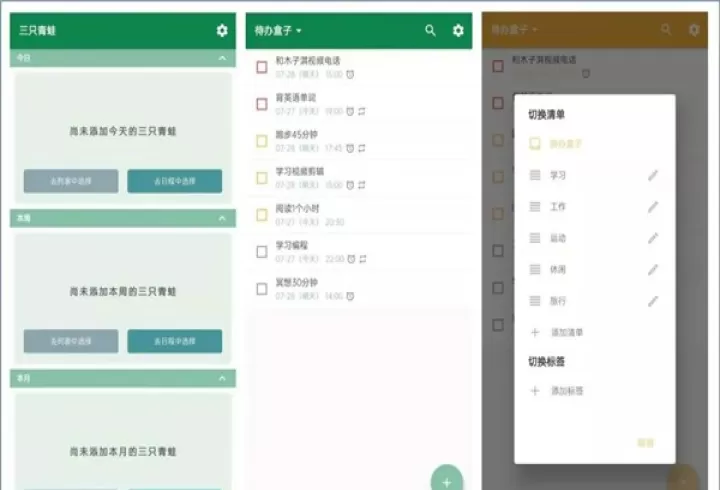Click 添加标签 to add a tag
Viewport: 720px width, 490px height.
(x=567, y=391)
